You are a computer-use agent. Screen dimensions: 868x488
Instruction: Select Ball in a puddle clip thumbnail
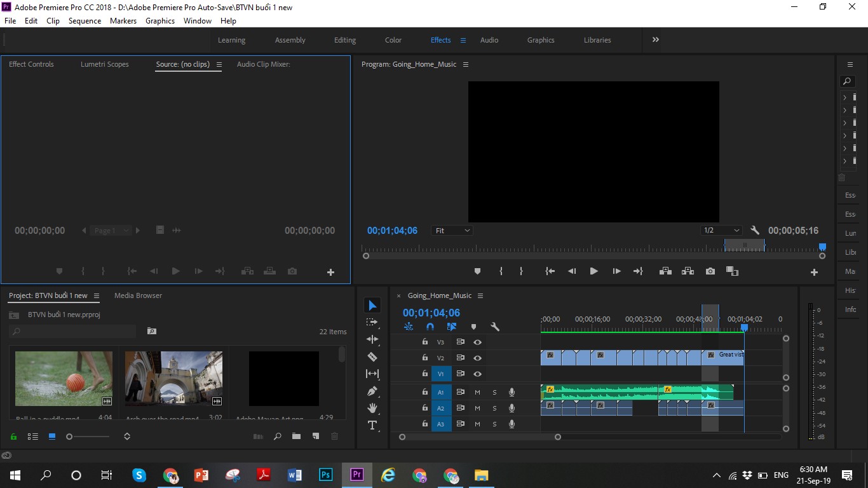pos(64,379)
